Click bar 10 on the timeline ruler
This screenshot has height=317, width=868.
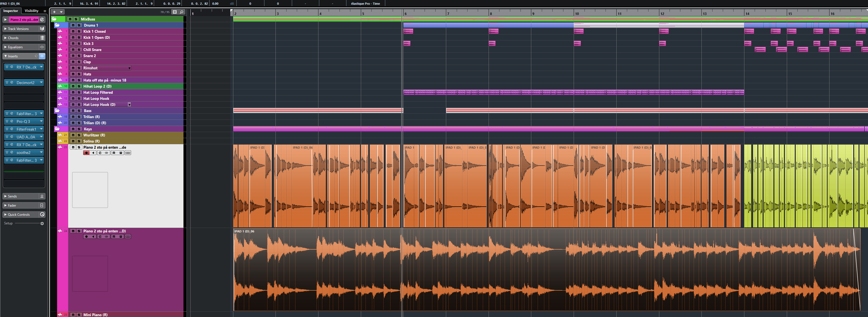[x=576, y=14]
